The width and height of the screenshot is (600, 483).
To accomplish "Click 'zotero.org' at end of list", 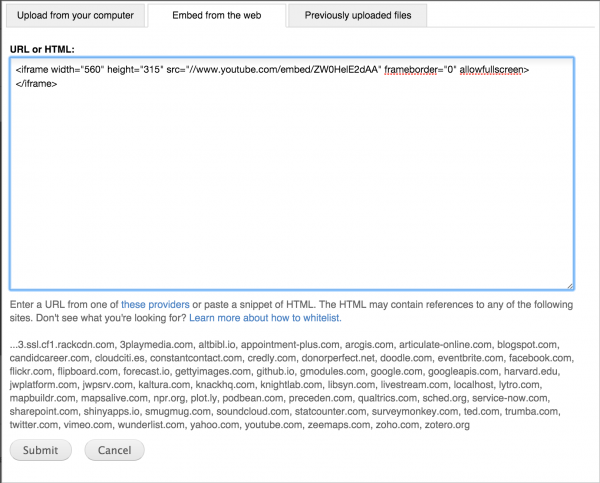I will [447, 425].
